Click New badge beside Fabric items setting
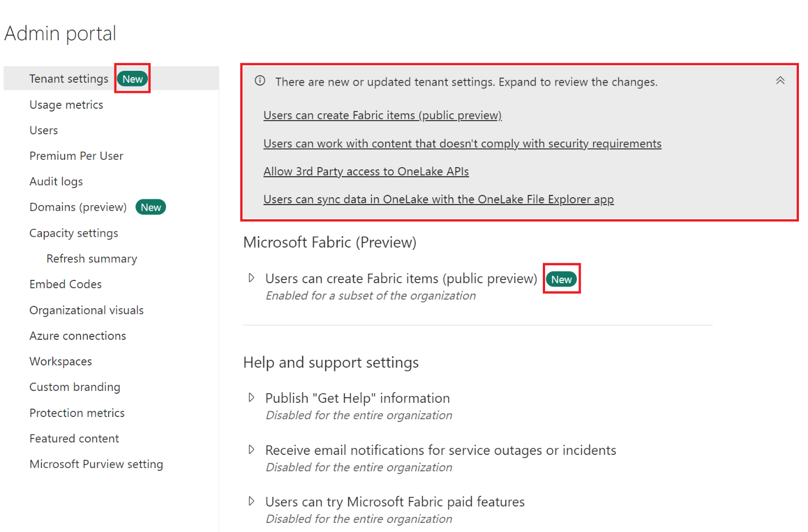 [562, 279]
